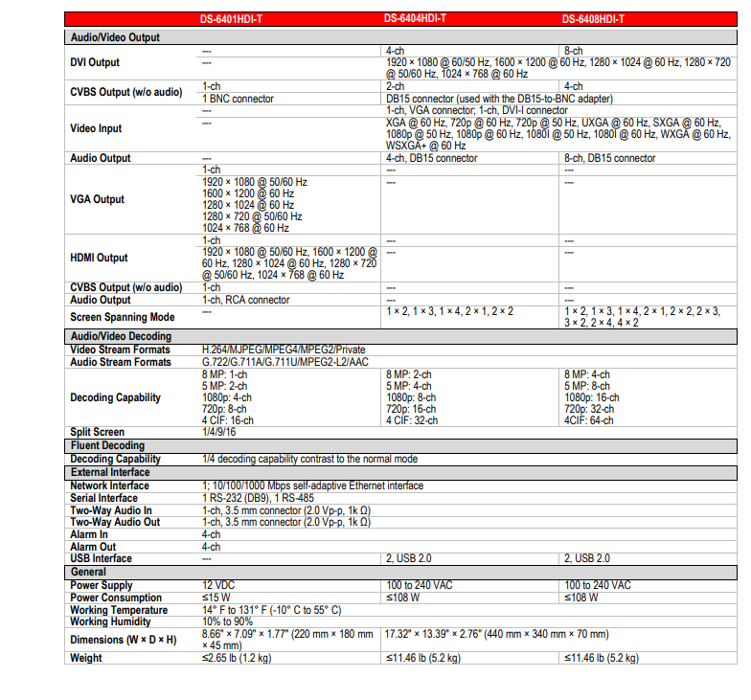Viewport: 751px width, 700px height.
Task: Click '1 × 2, 1 × 3, 1 × 4, 2 × 1, 2 × 2' cell
Action: tap(450, 311)
